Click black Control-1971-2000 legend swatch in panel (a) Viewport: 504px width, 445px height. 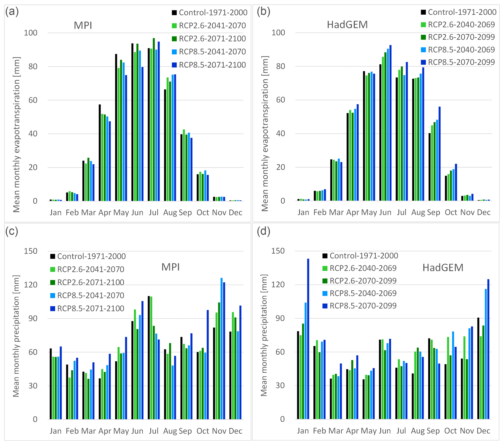(x=174, y=13)
